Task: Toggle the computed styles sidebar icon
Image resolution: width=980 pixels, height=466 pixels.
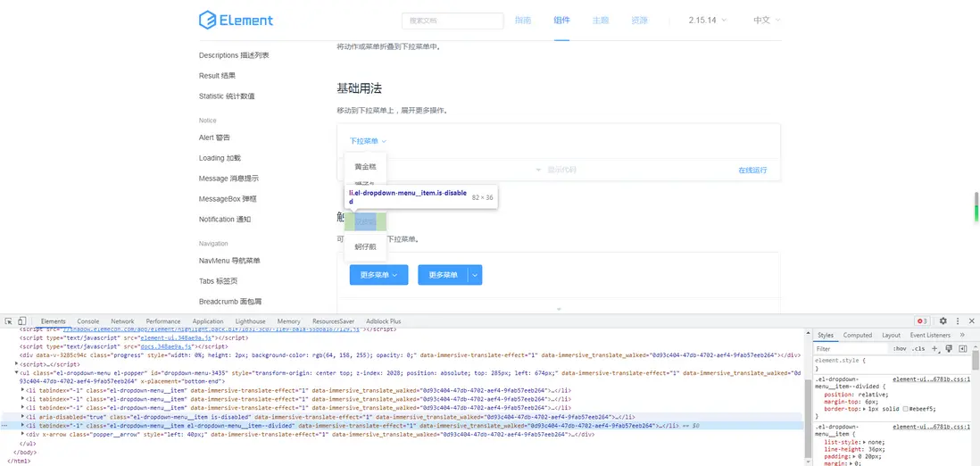Action: pos(963,348)
